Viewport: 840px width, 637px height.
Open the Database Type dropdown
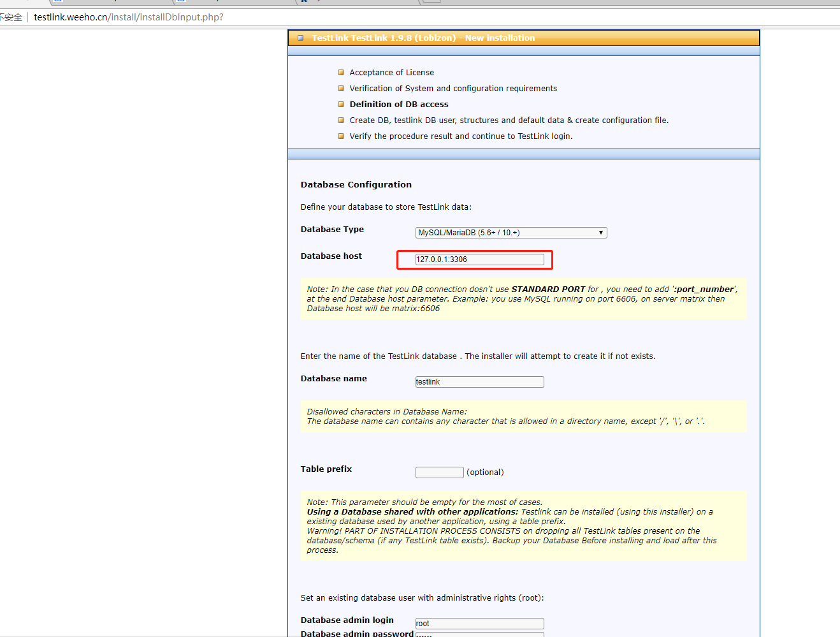[x=511, y=233]
